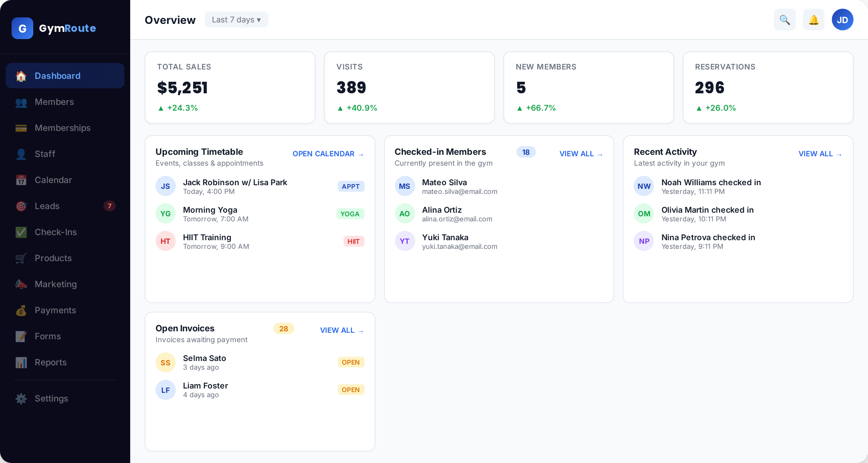Click the Leads target icon

[21, 206]
